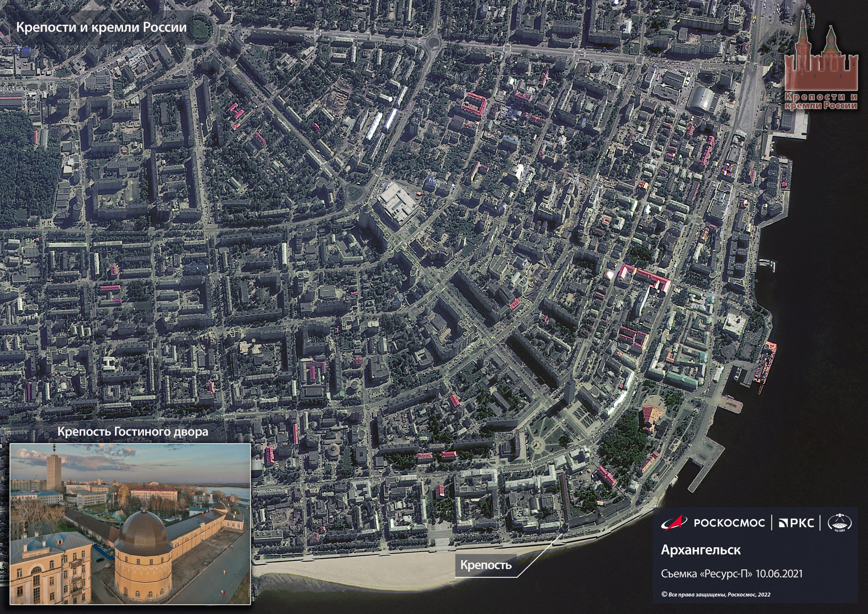
Task: Click the 'Съемка «Ресурс-П» 10.06.2021' text
Action: point(731,574)
